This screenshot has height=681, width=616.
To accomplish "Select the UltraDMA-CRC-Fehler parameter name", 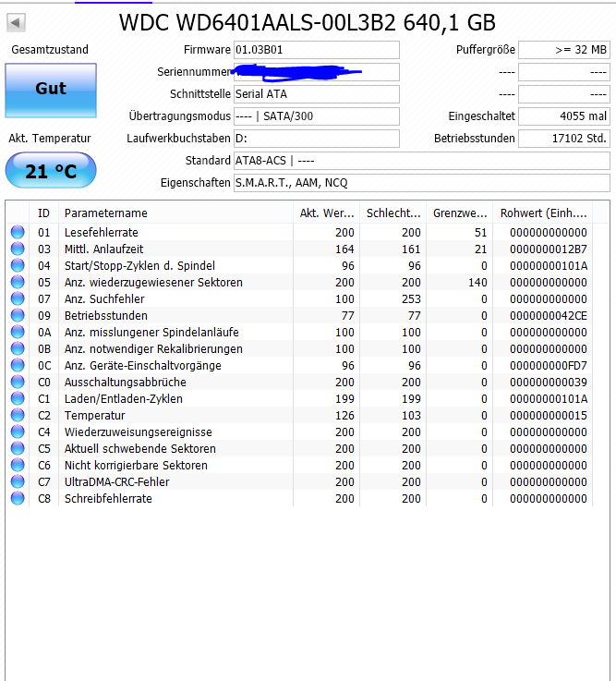I will pos(116,482).
